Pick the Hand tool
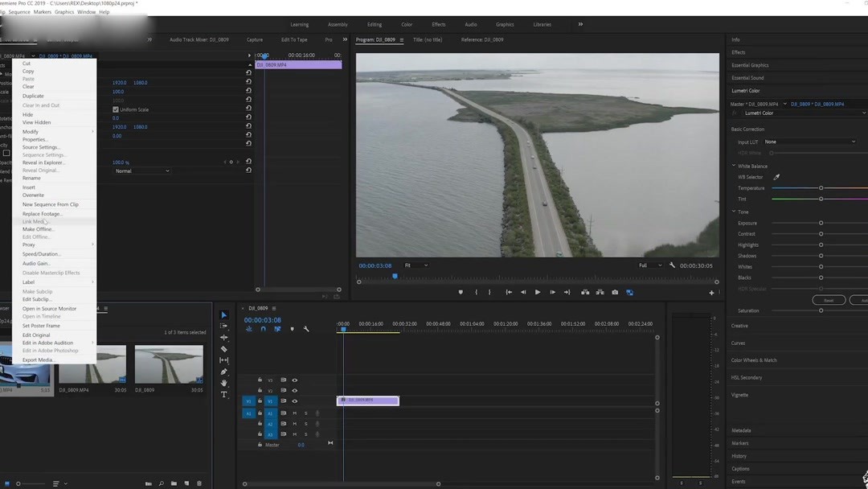The width and height of the screenshot is (868, 489). click(x=224, y=384)
